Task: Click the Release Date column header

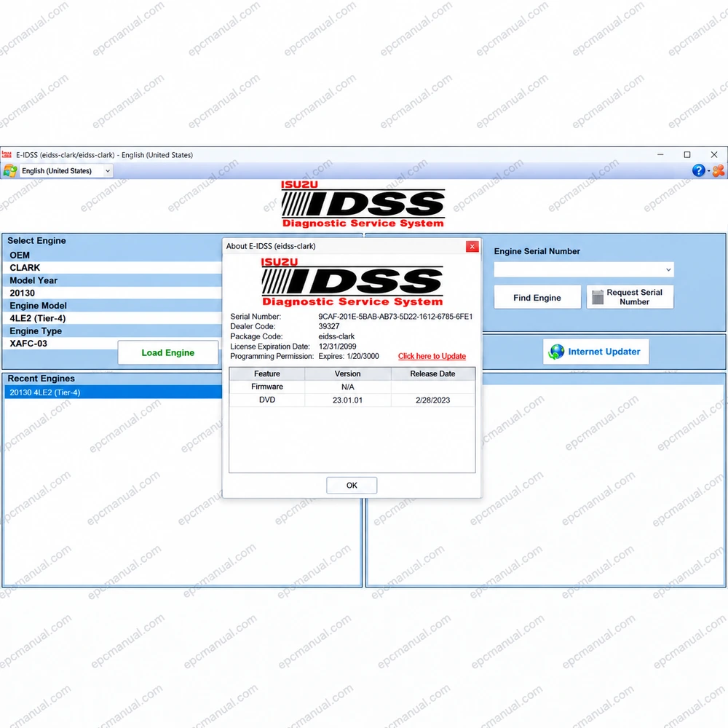Action: [x=432, y=373]
